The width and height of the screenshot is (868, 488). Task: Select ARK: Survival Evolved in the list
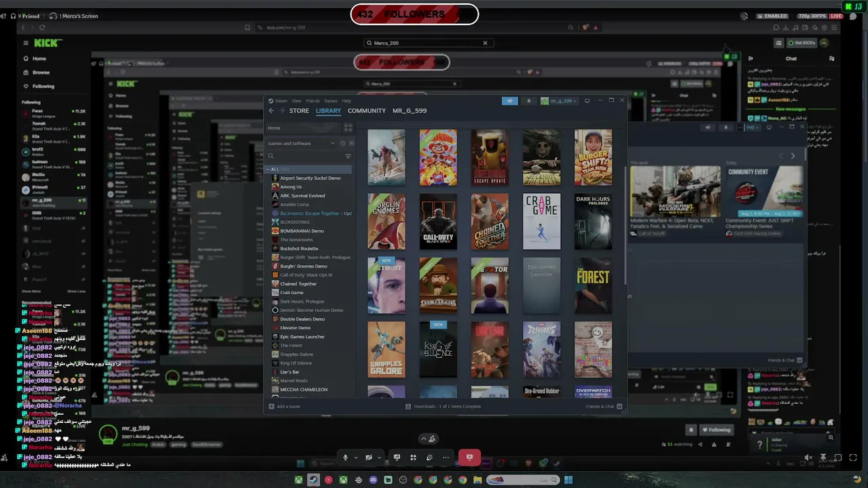pos(302,196)
